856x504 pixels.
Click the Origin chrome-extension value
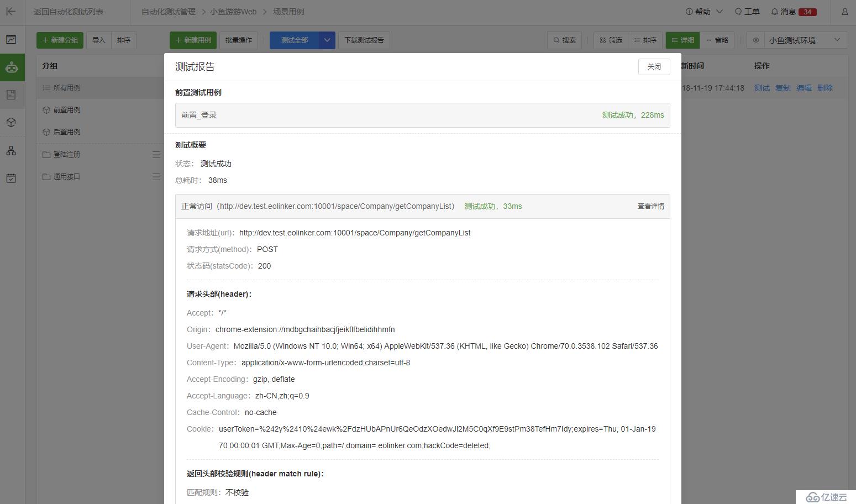click(305, 329)
